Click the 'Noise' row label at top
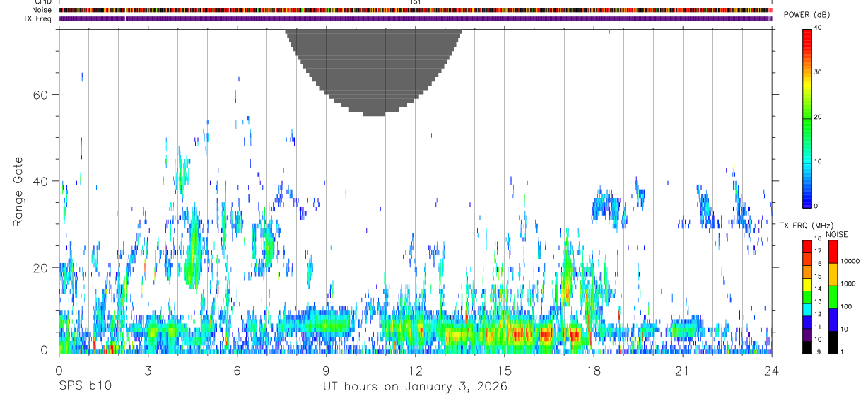This screenshot has width=868, height=401. [x=43, y=10]
